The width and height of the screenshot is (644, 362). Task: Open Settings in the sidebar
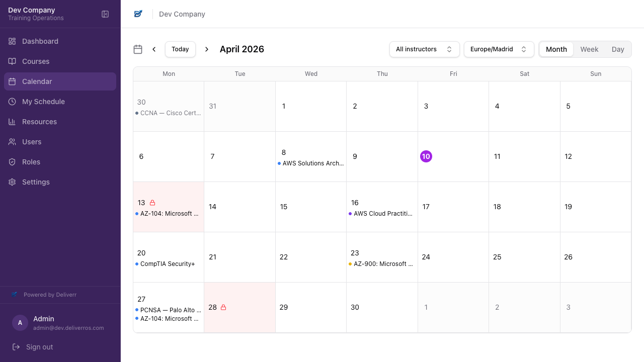pos(60,182)
